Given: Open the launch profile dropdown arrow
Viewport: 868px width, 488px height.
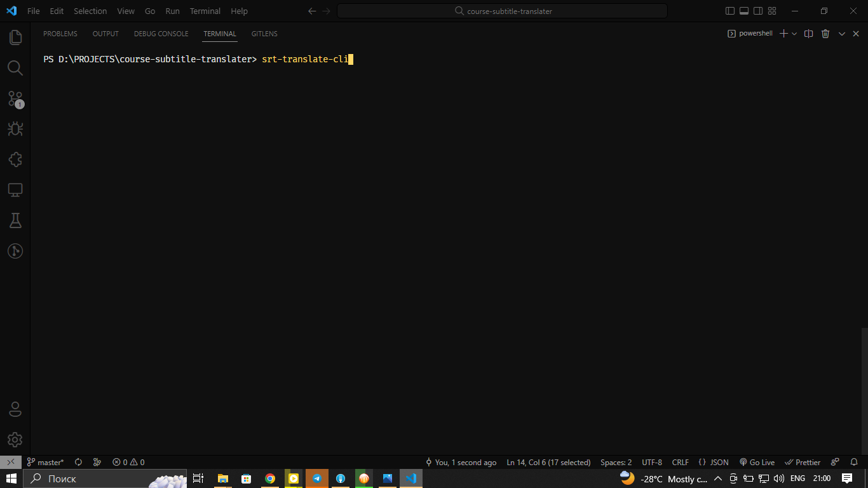Looking at the screenshot, I should click(x=794, y=34).
